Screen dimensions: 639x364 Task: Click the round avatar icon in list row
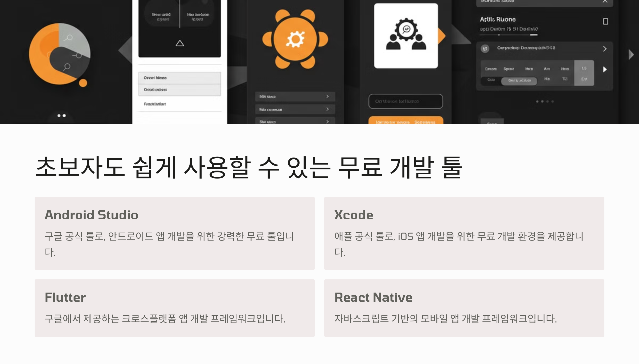tap(485, 49)
